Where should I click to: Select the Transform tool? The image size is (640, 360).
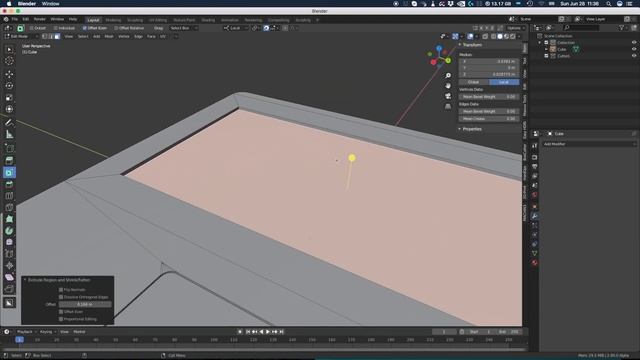tap(9, 109)
